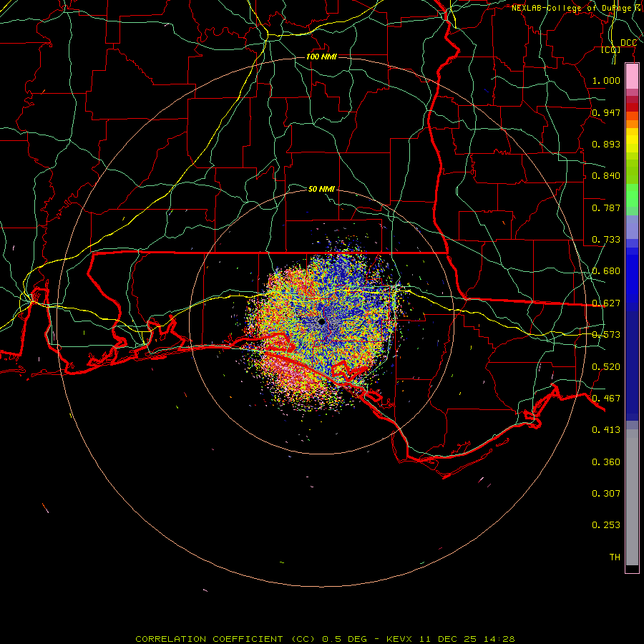The height and width of the screenshot is (644, 644).
Task: Click the 0.947 scale value
Action: tap(606, 112)
